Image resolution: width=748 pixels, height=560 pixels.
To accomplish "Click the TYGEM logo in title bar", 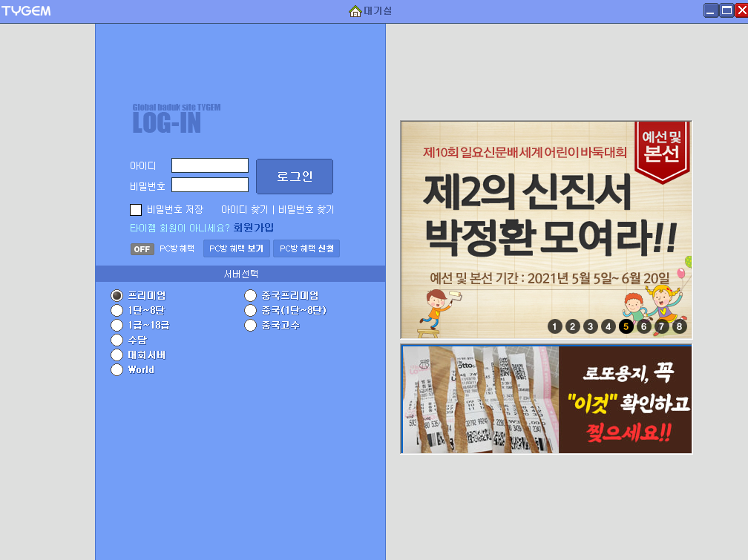I will pyautogui.click(x=26, y=11).
